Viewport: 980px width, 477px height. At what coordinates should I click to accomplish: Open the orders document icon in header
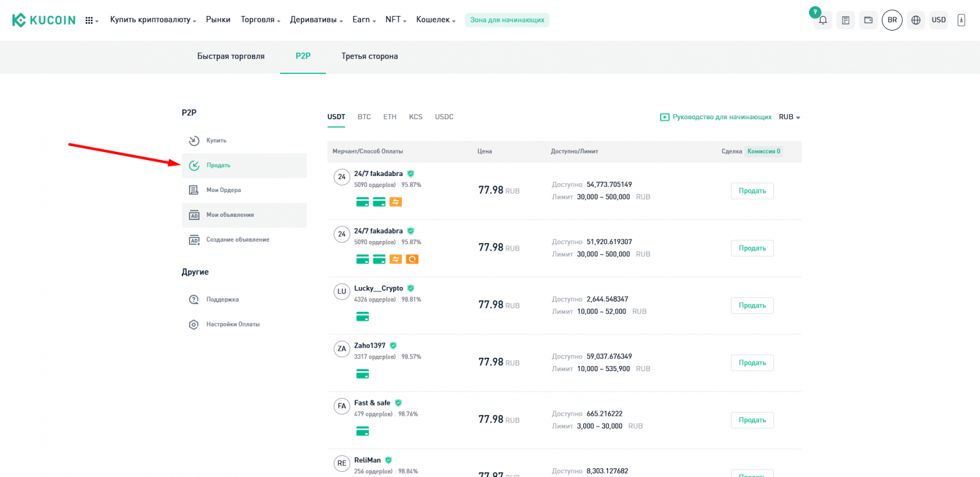[845, 20]
